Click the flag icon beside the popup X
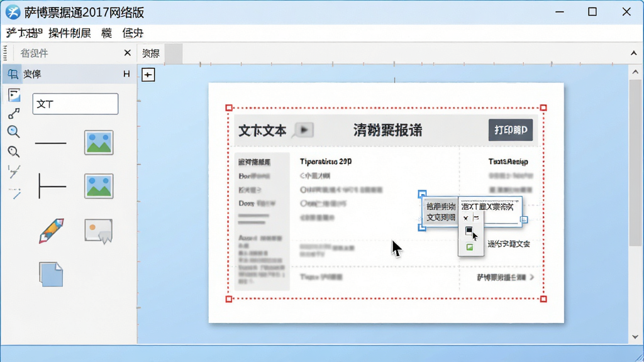644x362 pixels. [x=476, y=217]
